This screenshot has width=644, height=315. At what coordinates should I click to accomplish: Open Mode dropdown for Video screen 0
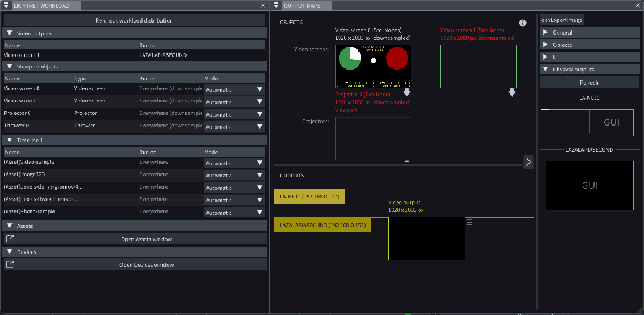pos(234,89)
